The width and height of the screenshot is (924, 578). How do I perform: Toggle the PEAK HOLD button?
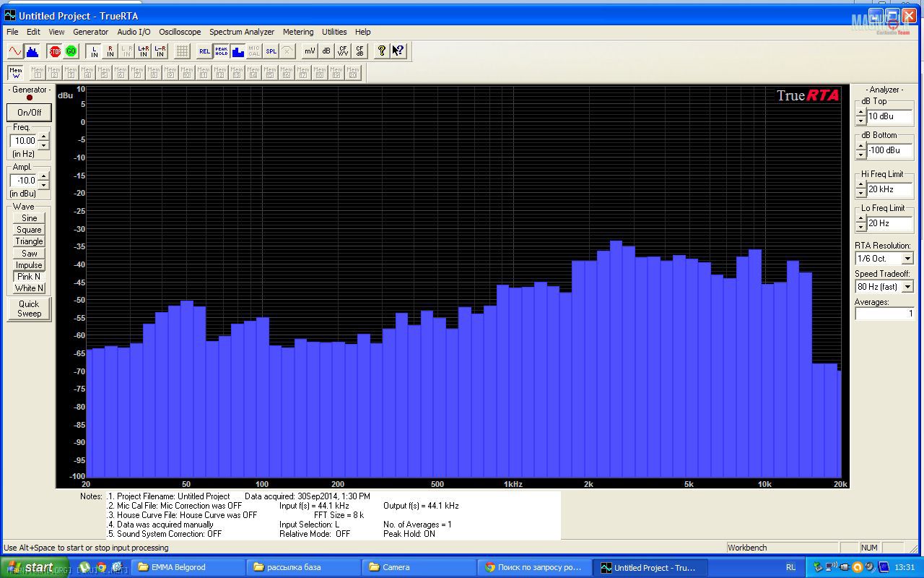(221, 51)
